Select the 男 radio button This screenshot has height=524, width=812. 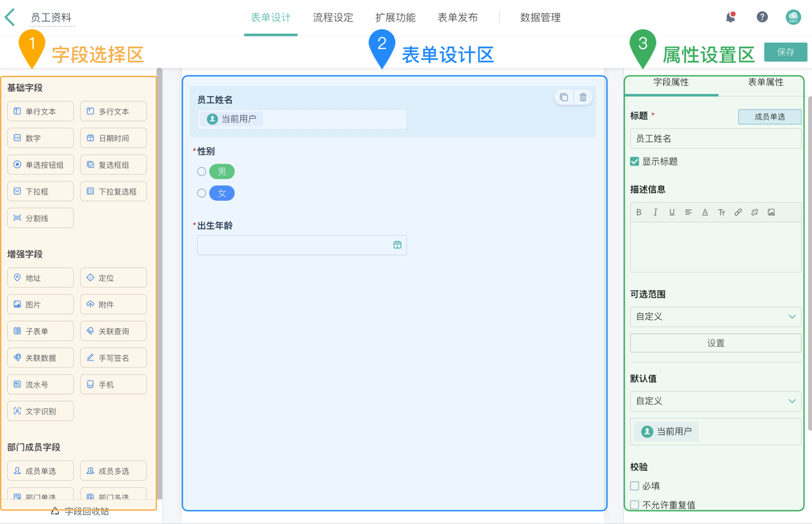pyautogui.click(x=202, y=172)
